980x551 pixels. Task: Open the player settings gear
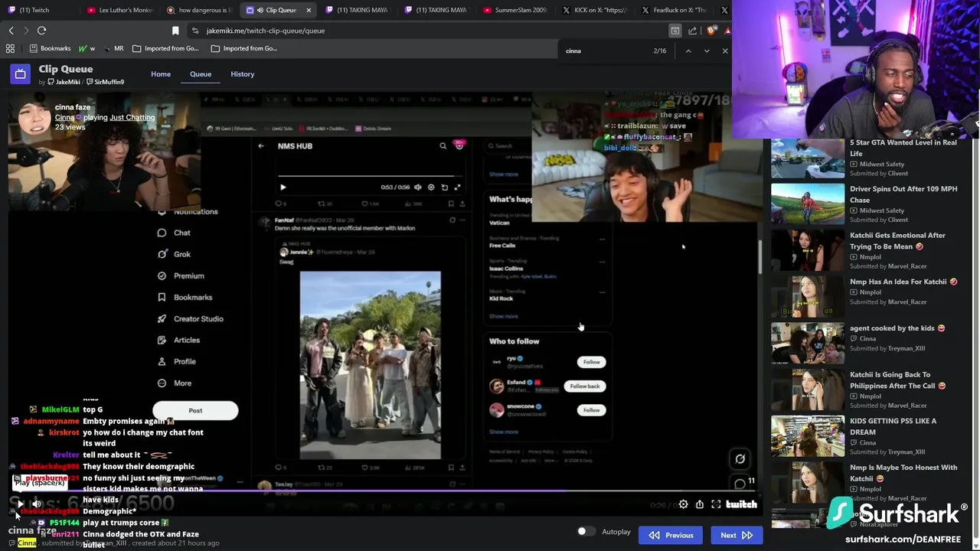tap(683, 504)
